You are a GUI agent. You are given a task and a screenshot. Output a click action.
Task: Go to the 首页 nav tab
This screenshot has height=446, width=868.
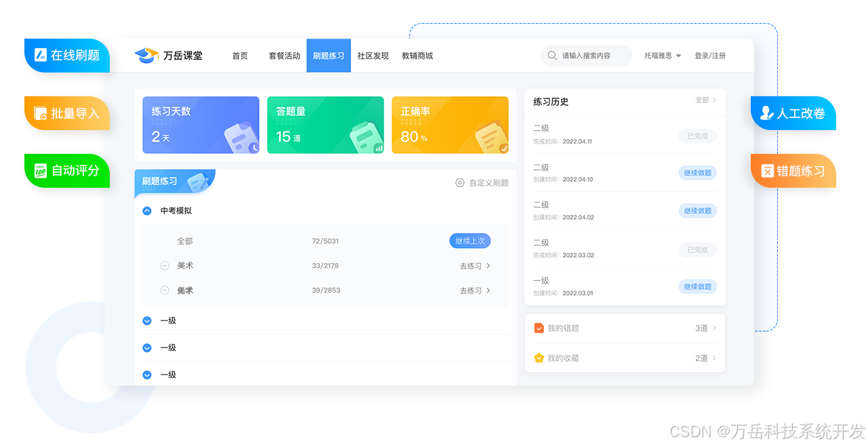coord(240,56)
